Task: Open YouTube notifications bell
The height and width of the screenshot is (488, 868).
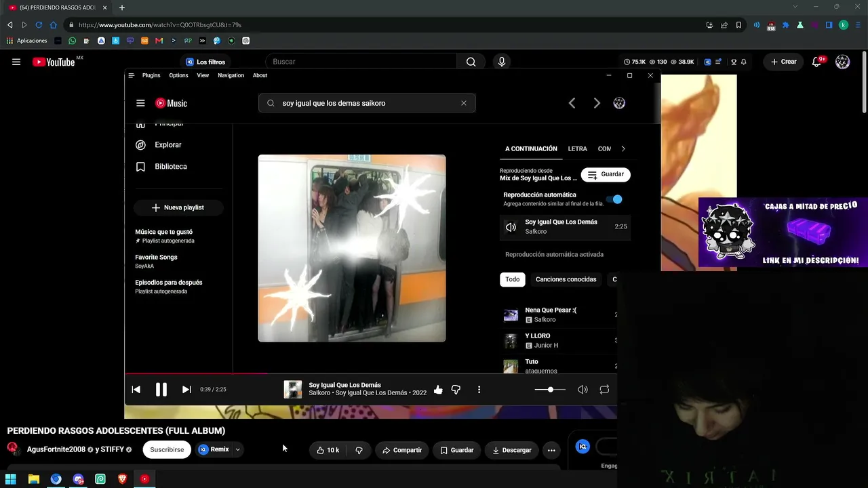Action: click(x=817, y=62)
